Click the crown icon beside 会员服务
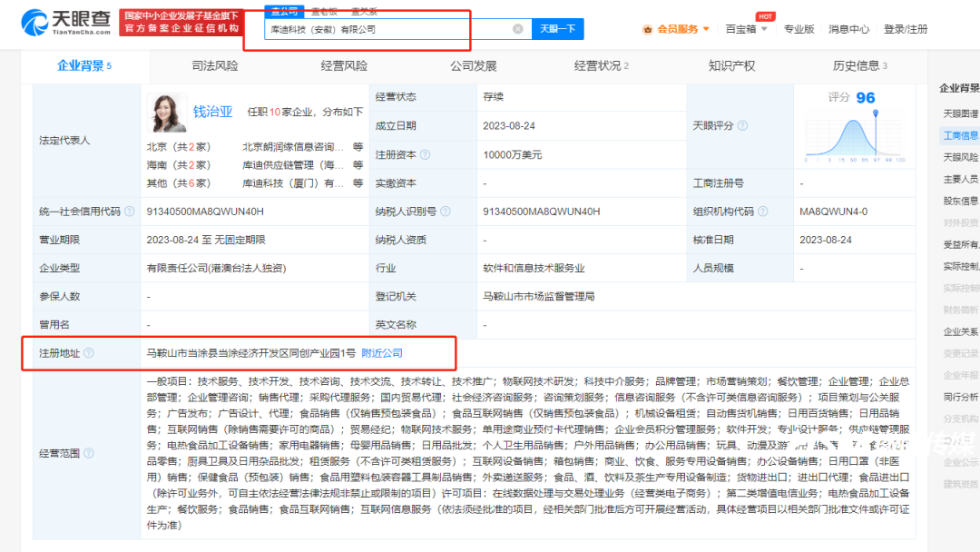Screen dimensions: 980x552 tap(648, 29)
